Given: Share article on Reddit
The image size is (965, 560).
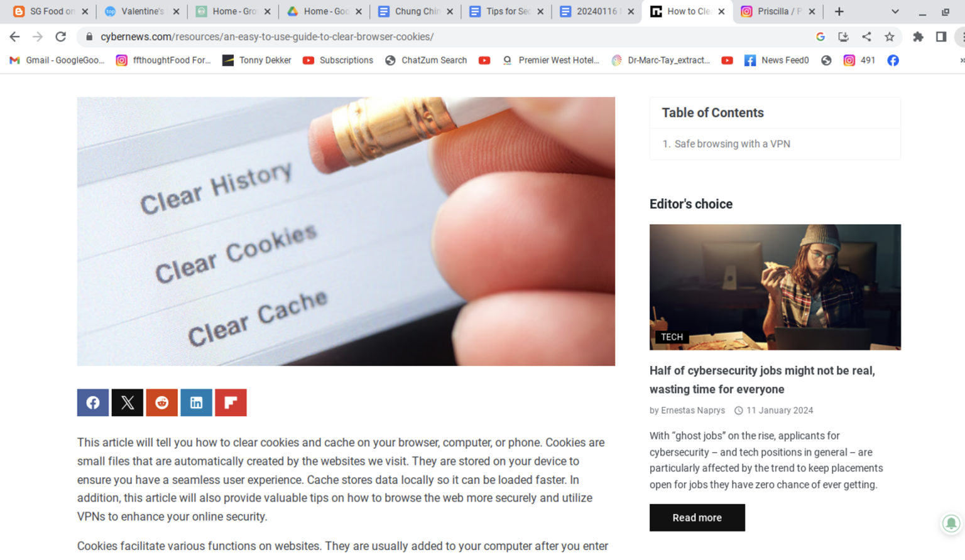Looking at the screenshot, I should [x=162, y=402].
